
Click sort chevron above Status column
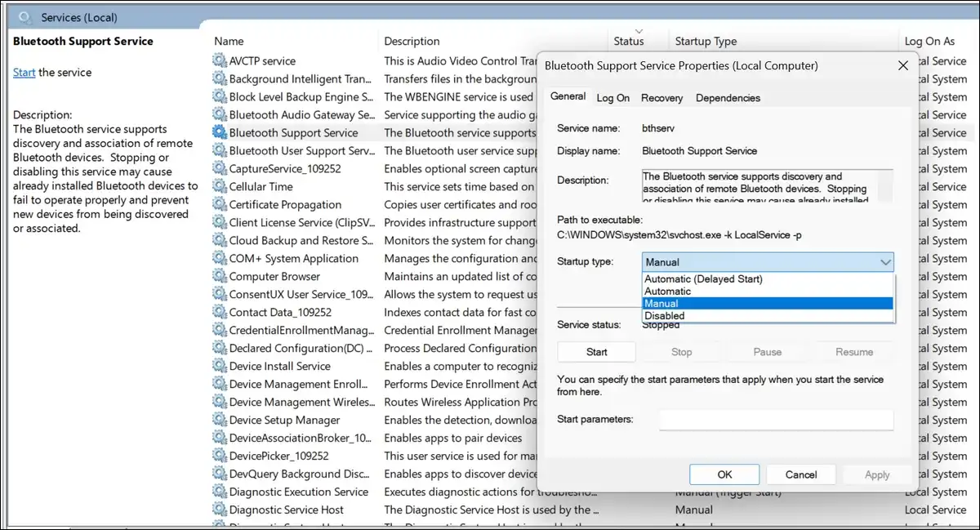[638, 31]
